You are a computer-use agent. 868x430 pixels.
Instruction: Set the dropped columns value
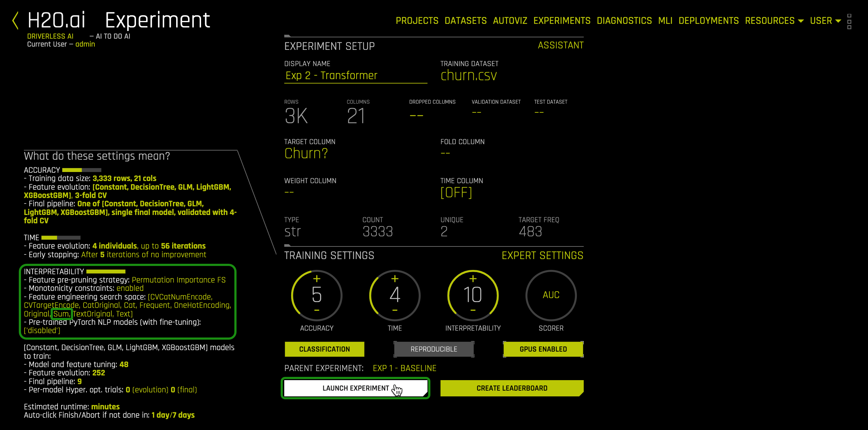coord(416,116)
